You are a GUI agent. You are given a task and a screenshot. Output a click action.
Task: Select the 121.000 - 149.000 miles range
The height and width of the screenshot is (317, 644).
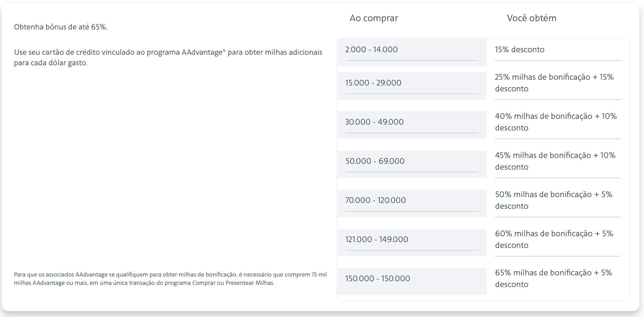pyautogui.click(x=412, y=242)
